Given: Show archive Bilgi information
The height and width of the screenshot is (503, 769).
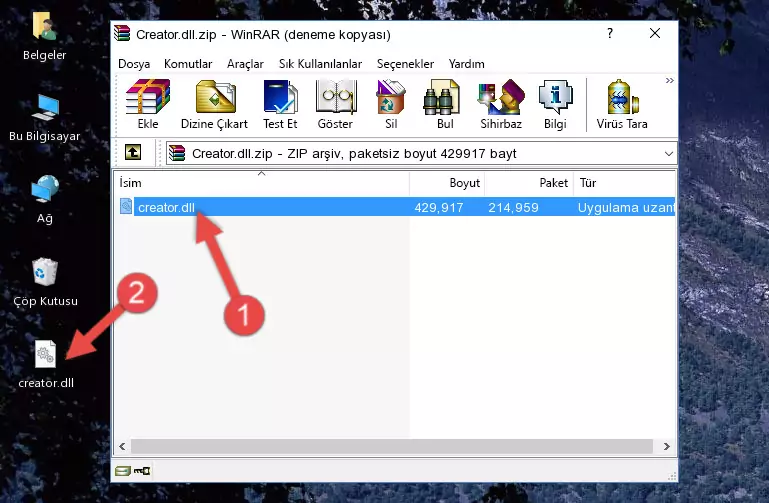Looking at the screenshot, I should (555, 104).
